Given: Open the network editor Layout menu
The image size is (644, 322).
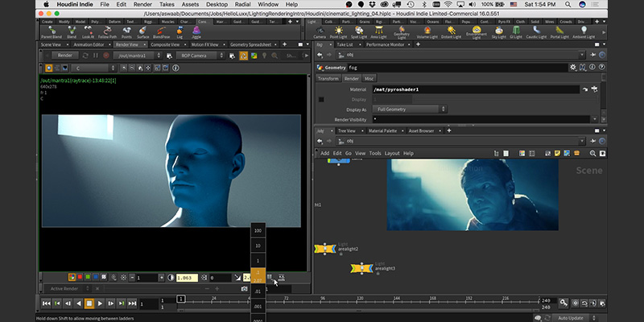Looking at the screenshot, I should 392,153.
